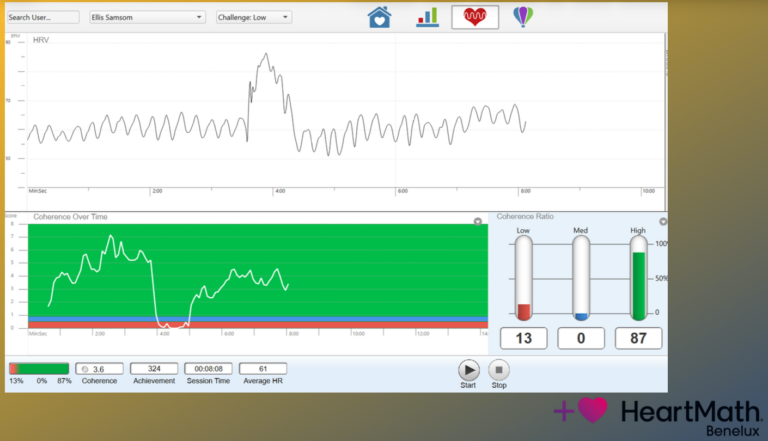
Task: Click the Low coherence thermometer bar
Action: pyautogui.click(x=523, y=278)
